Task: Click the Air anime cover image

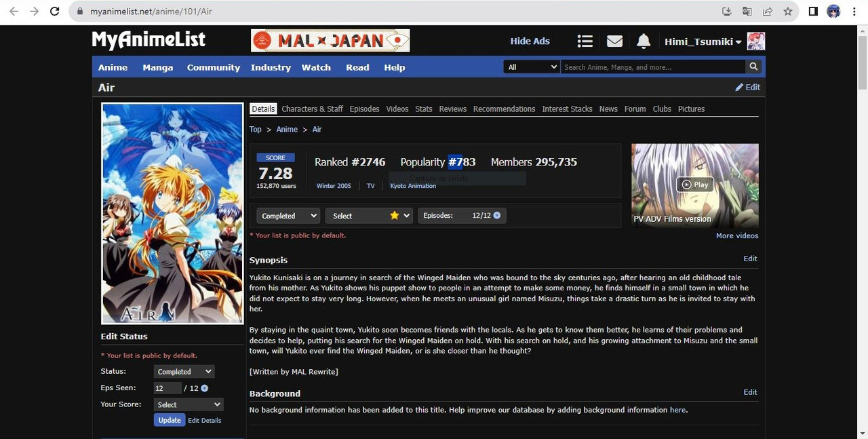Action: (172, 214)
